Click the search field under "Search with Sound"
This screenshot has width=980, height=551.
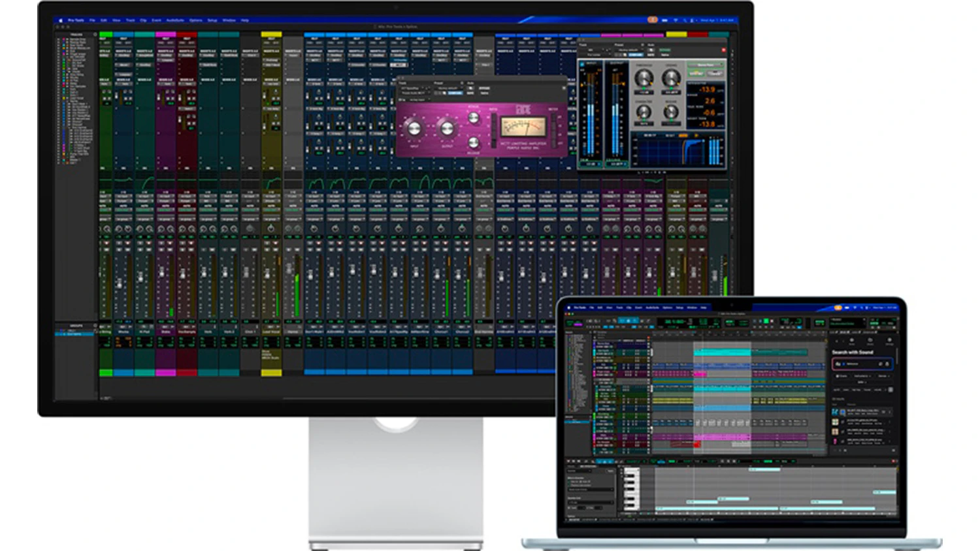click(x=863, y=364)
